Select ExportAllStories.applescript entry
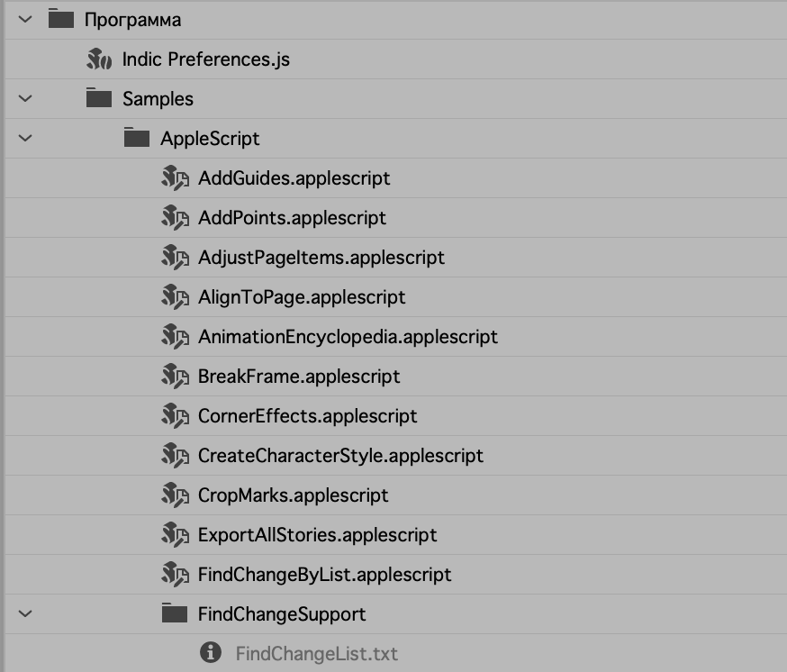The height and width of the screenshot is (672, 787). 317,534
